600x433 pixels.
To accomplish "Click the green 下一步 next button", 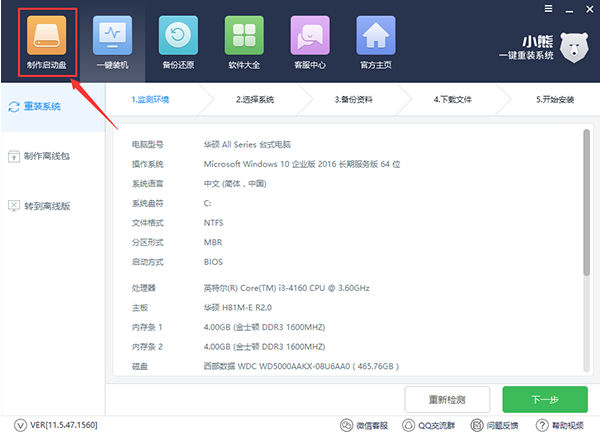I will [545, 400].
